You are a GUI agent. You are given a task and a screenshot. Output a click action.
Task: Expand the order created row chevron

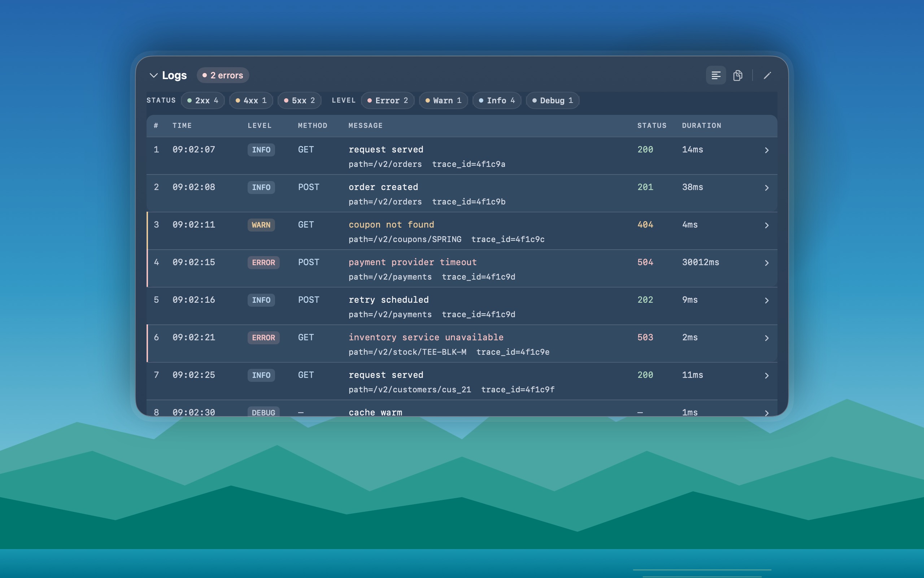[766, 188]
